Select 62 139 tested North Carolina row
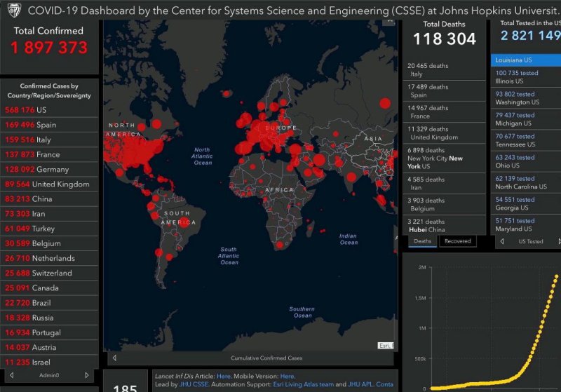Screen dimensions: 561x392 [x=526, y=182]
